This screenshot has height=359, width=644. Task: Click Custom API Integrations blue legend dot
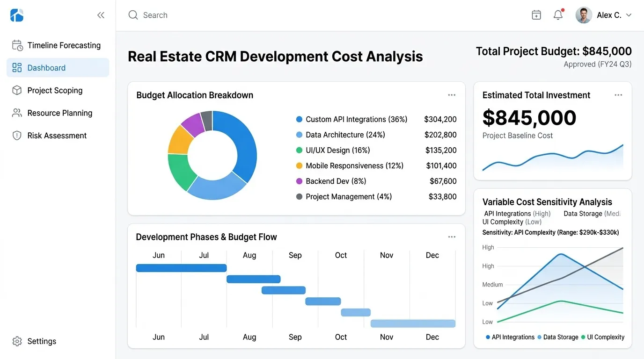(300, 119)
